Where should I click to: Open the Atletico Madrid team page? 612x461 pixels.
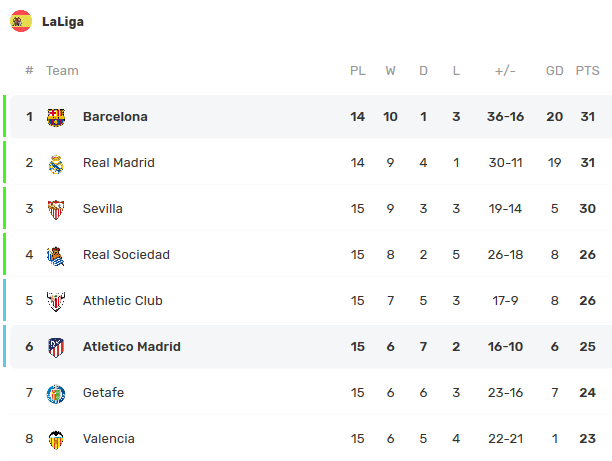pyautogui.click(x=131, y=347)
